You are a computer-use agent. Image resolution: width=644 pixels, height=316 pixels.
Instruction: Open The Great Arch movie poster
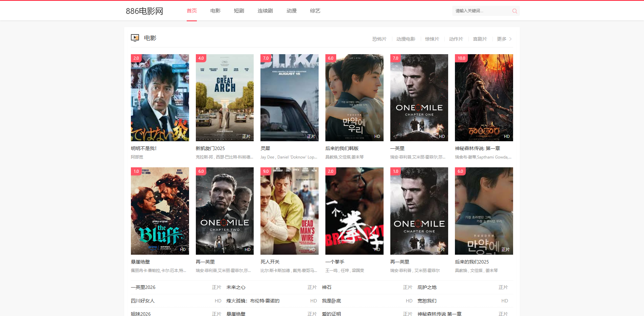225,98
